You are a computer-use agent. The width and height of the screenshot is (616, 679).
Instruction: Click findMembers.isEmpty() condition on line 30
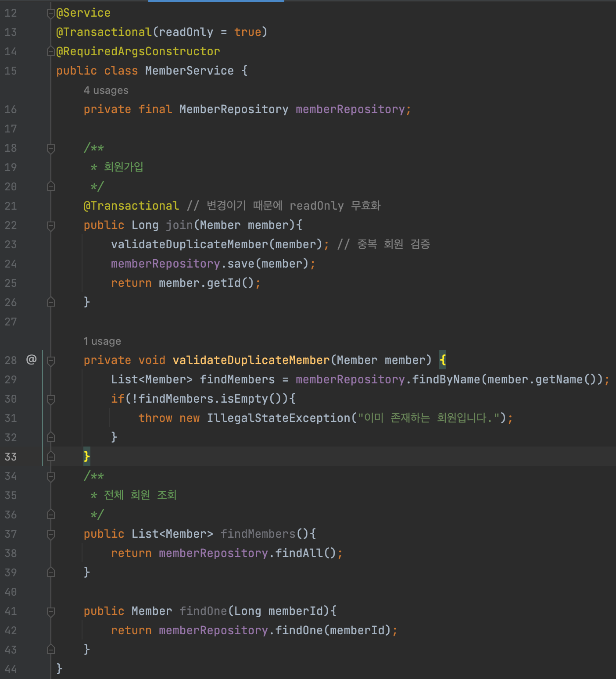point(210,399)
